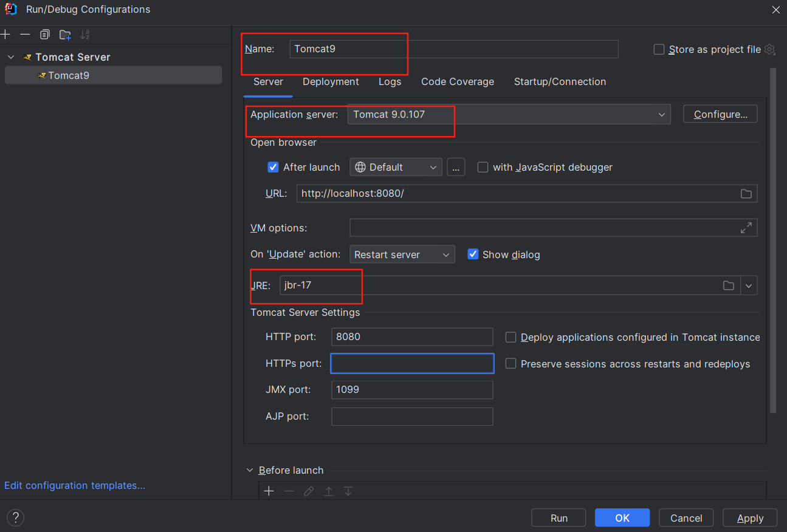This screenshot has height=532, width=787.
Task: Enable with JavaScript debugger checkbox
Action: point(483,167)
